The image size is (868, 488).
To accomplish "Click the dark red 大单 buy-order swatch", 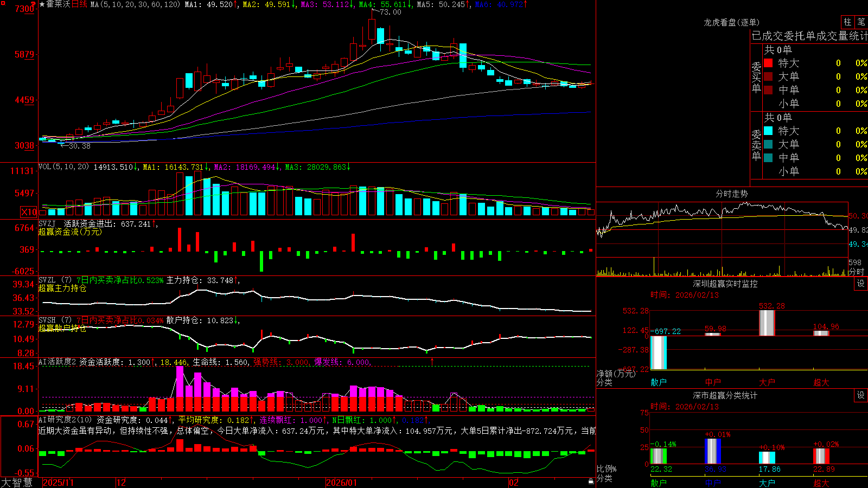I will (x=768, y=76).
